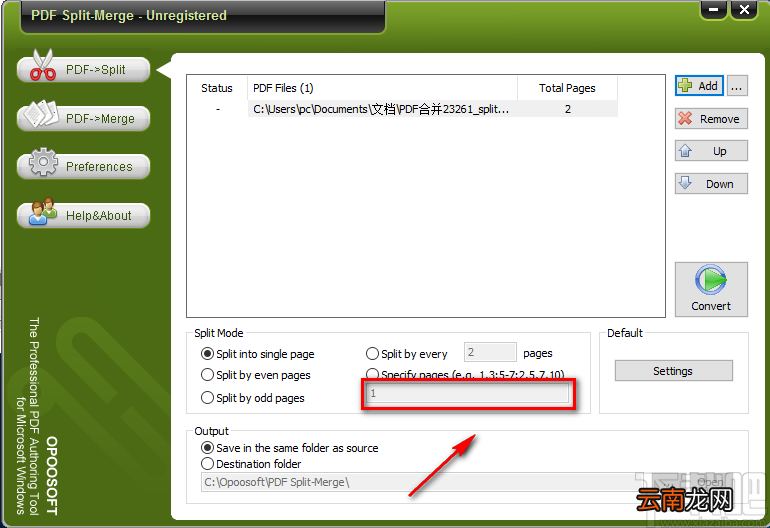Open the Help&About section
Screen dimensions: 770x528
[83, 215]
